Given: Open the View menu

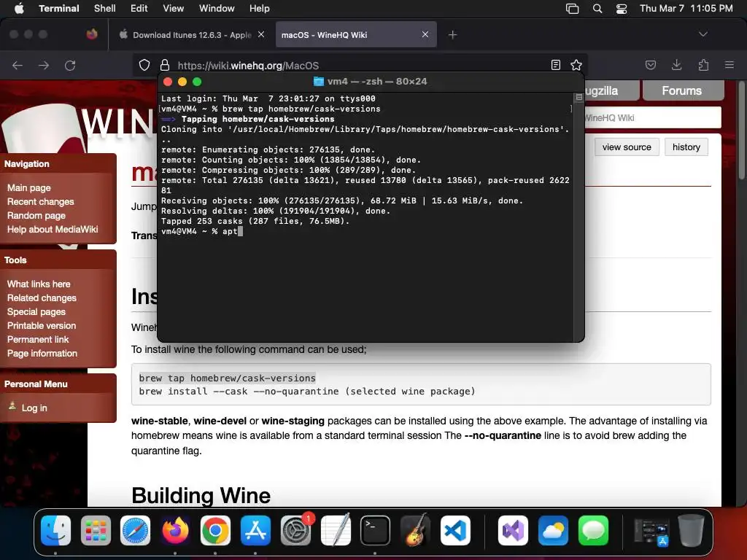Looking at the screenshot, I should pyautogui.click(x=173, y=9).
